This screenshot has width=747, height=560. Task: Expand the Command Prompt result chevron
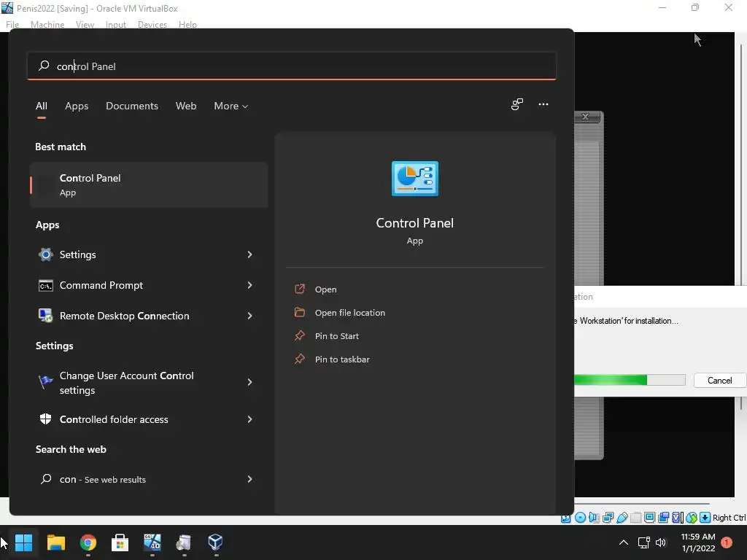(249, 285)
